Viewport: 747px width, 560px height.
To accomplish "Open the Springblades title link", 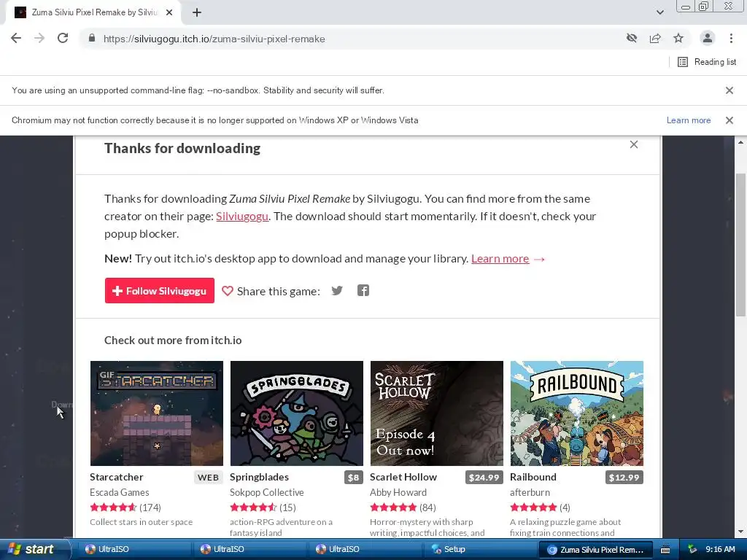I will point(259,477).
